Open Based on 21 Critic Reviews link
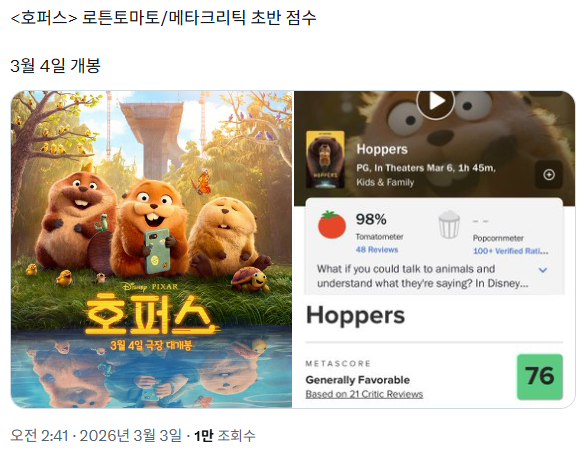Viewport: 584px width, 459px height. pyautogui.click(x=364, y=394)
